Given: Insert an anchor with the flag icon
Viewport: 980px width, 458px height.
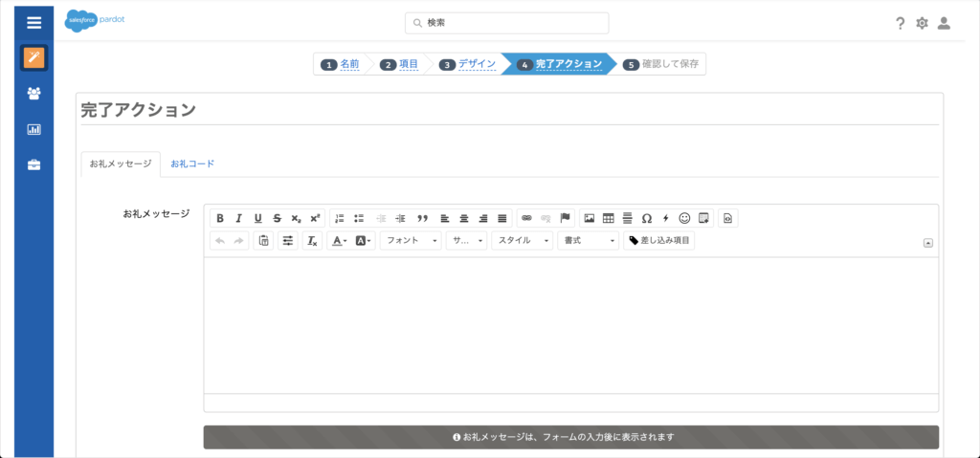Looking at the screenshot, I should coord(565,218).
